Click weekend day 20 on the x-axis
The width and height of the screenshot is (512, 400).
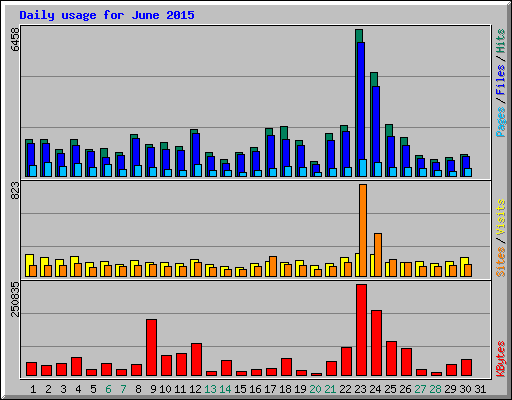315,389
